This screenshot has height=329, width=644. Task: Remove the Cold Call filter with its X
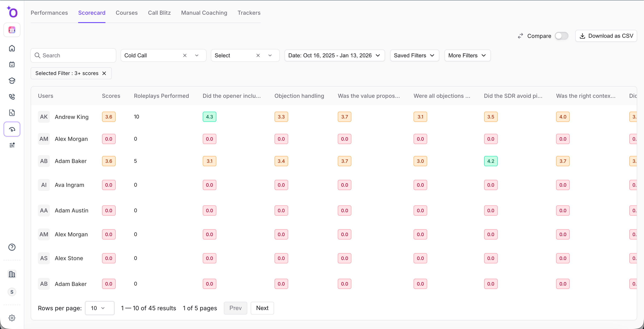coord(185,55)
